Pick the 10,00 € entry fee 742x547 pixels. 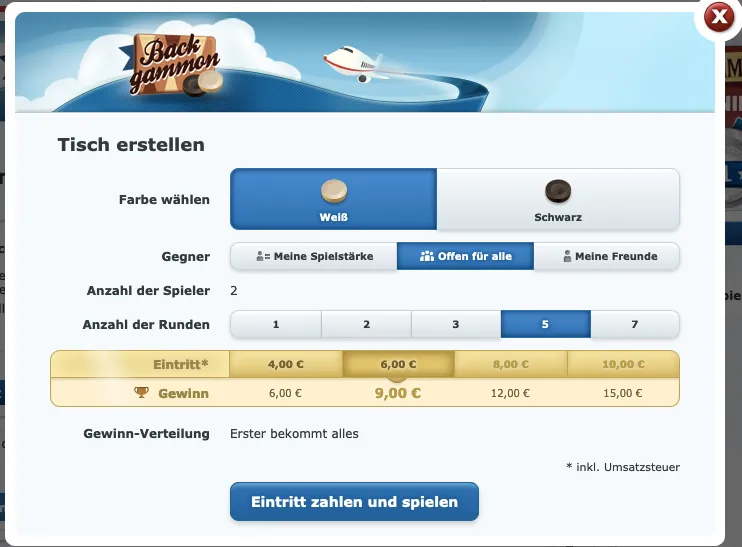coord(623,364)
